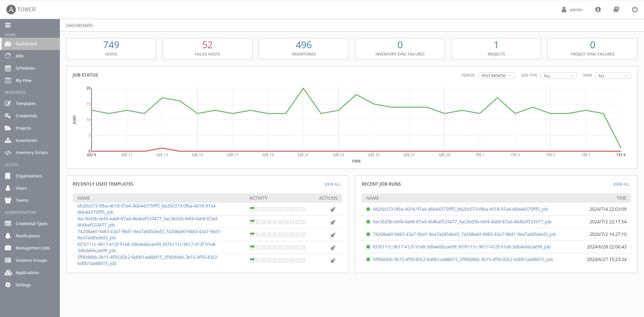Open the documentation book icon
Image resolution: width=644 pixels, height=317 pixels.
616,10
